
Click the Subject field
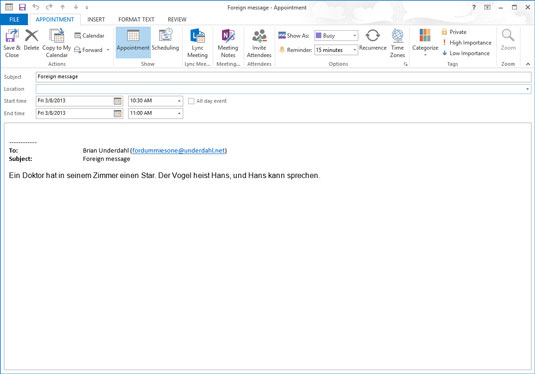click(283, 77)
